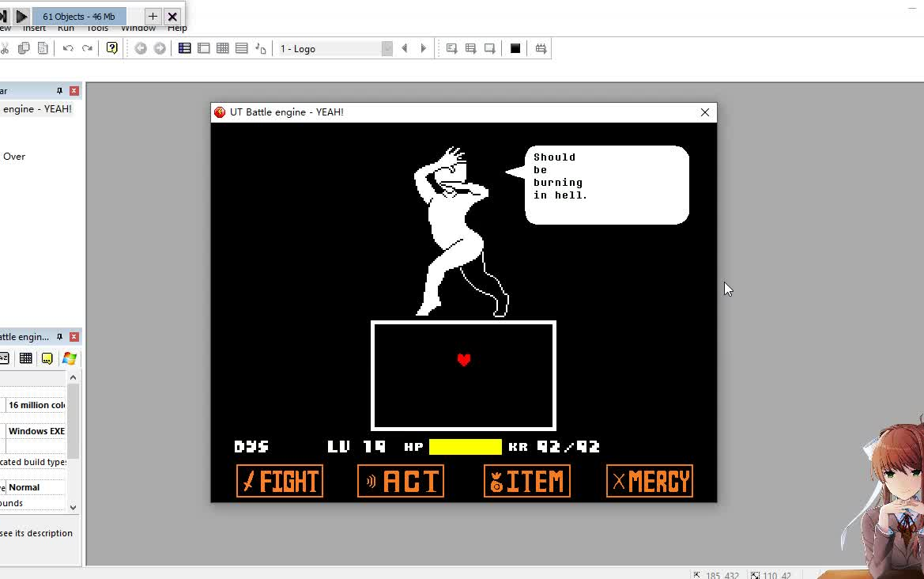The image size is (924, 579).
Task: Click the Paste icon in the toolbar
Action: click(x=43, y=48)
